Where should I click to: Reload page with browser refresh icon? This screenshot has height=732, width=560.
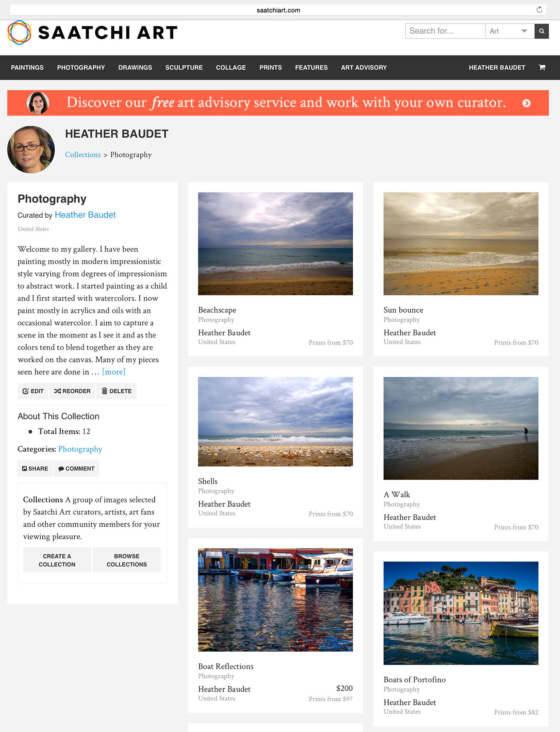pos(539,10)
